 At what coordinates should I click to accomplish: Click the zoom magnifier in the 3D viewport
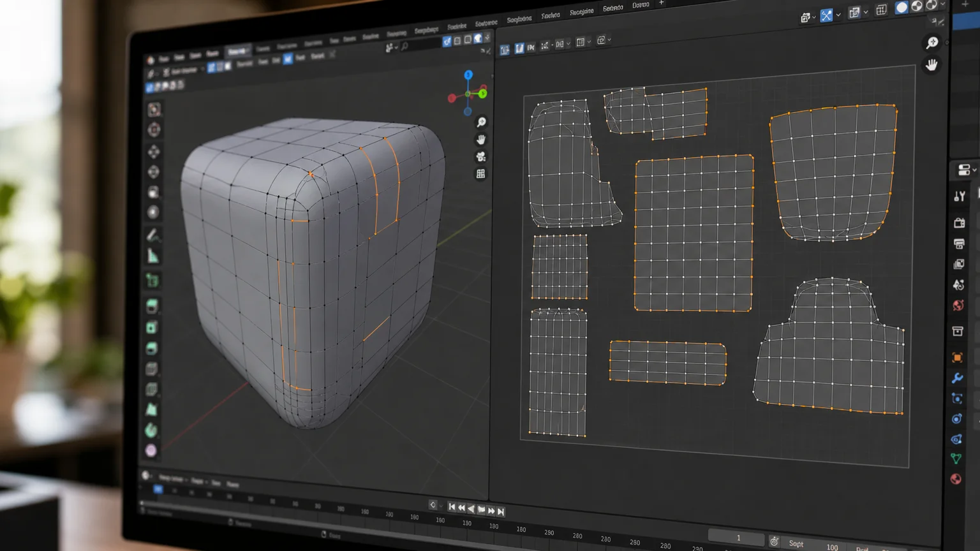481,122
